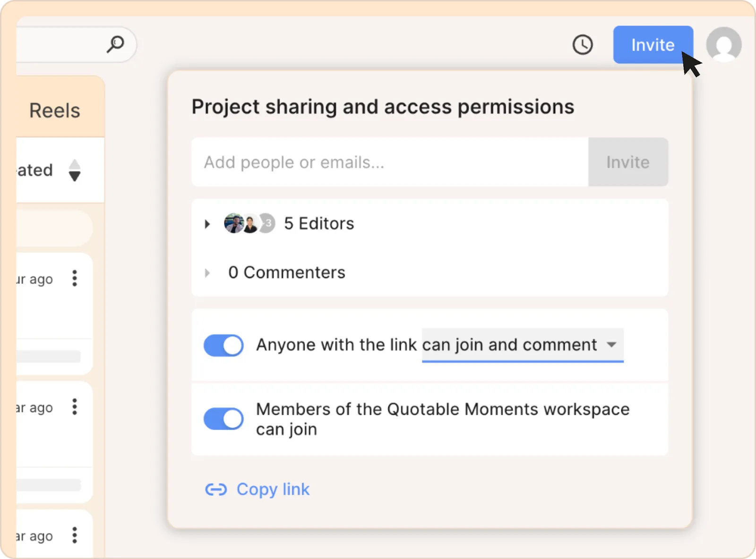Click the blue Invite button in header

(x=653, y=45)
